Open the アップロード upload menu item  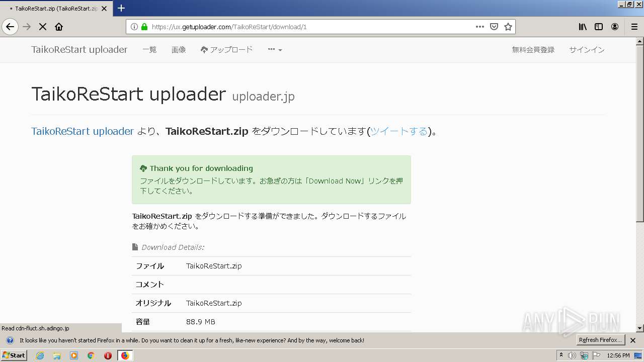point(226,49)
